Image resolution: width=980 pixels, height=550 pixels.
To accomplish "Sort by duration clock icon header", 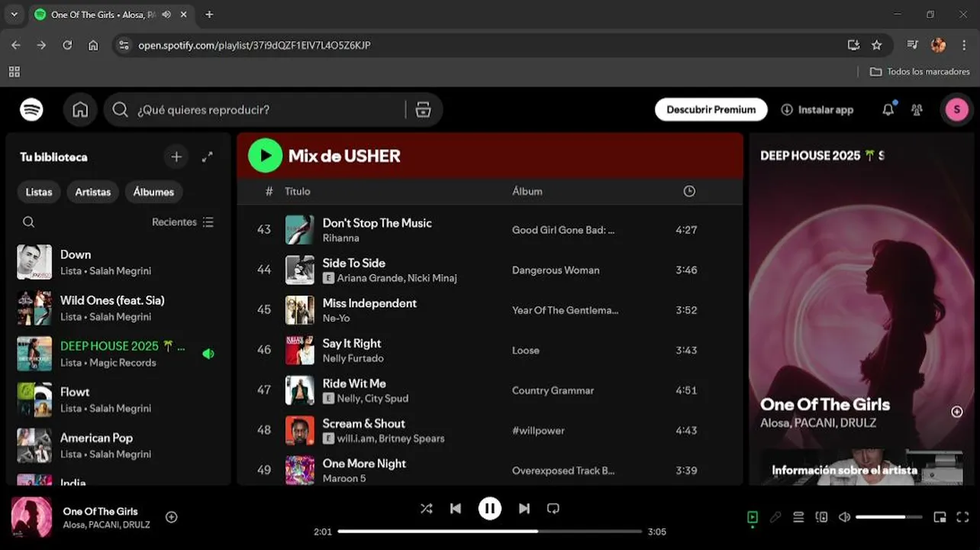I will [689, 191].
